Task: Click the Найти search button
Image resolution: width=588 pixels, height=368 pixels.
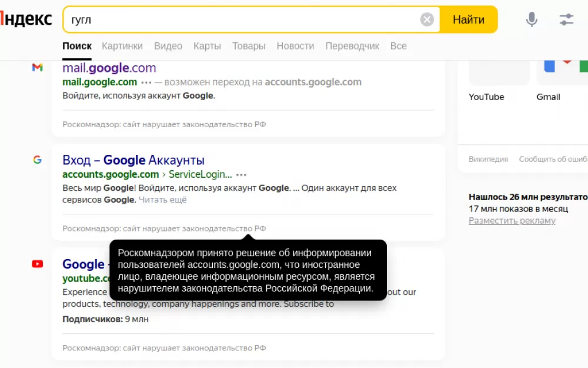Action: [x=469, y=19]
